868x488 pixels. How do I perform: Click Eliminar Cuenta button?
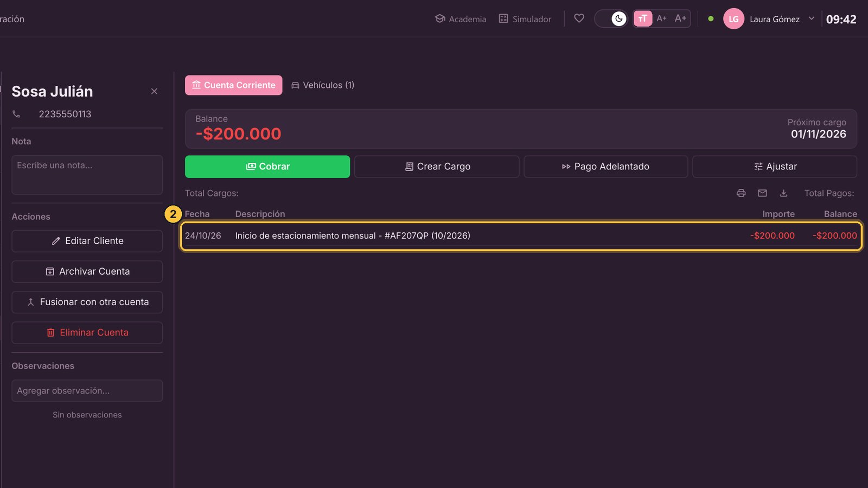(x=87, y=333)
